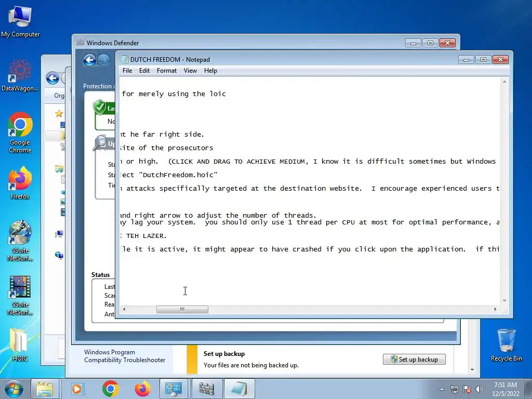Click the up arrow of Notepad vertical scrollbar
This screenshot has width=532, height=399.
(504, 82)
